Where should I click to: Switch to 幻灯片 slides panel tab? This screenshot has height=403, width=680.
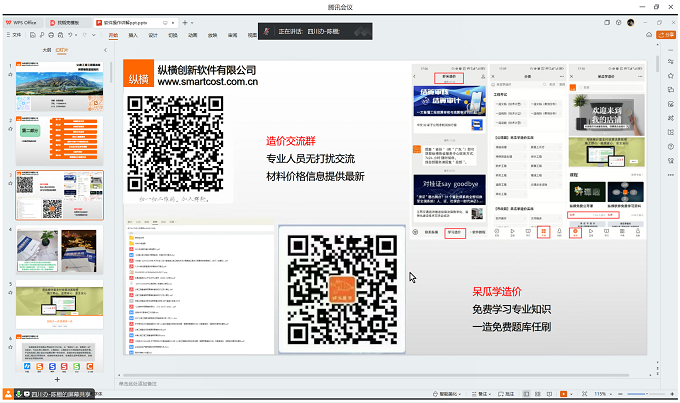point(62,50)
